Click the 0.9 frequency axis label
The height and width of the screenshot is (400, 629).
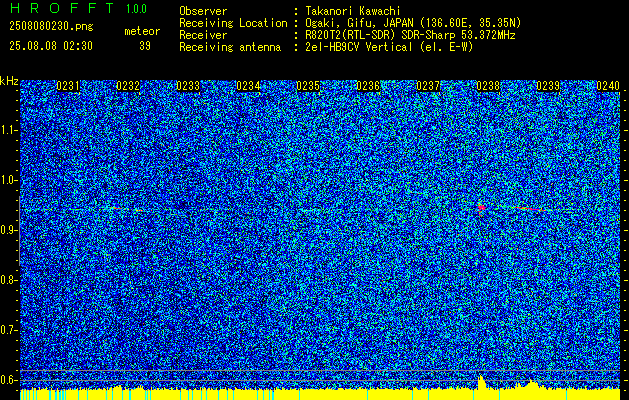click(8, 230)
